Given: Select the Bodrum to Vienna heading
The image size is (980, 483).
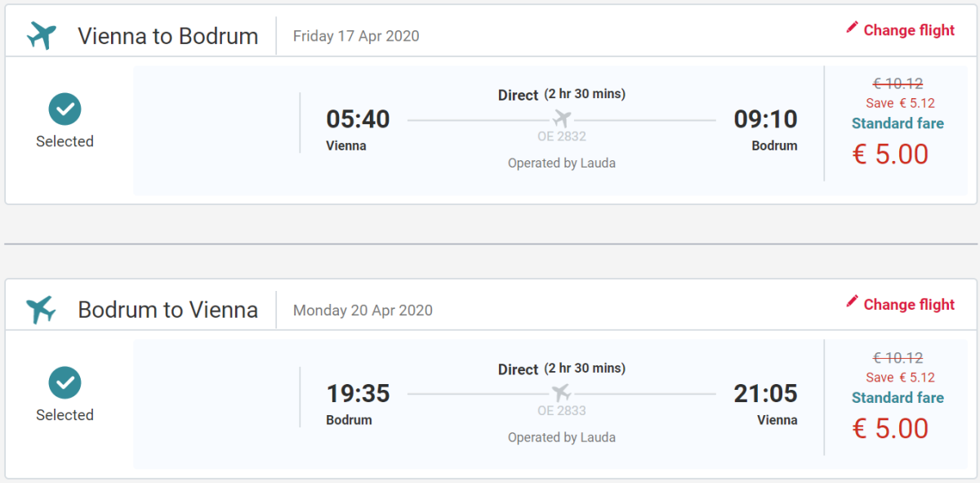Looking at the screenshot, I should tap(168, 310).
